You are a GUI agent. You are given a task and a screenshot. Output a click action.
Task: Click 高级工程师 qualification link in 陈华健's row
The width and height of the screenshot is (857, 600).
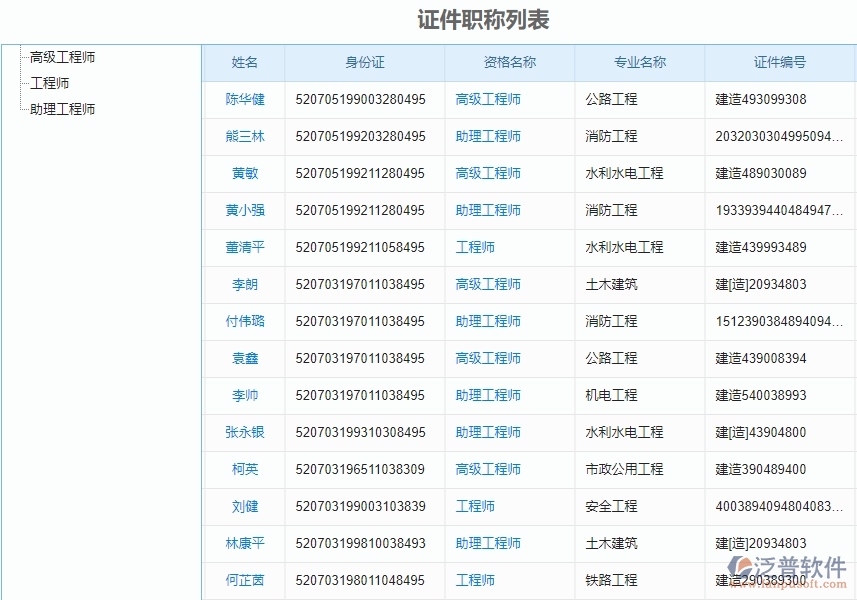tap(487, 99)
